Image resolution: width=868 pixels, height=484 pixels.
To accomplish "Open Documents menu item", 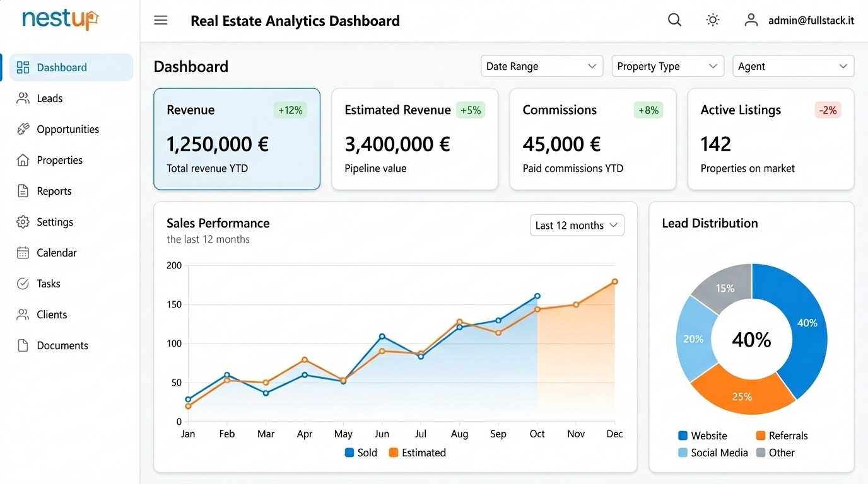I will pos(71,345).
